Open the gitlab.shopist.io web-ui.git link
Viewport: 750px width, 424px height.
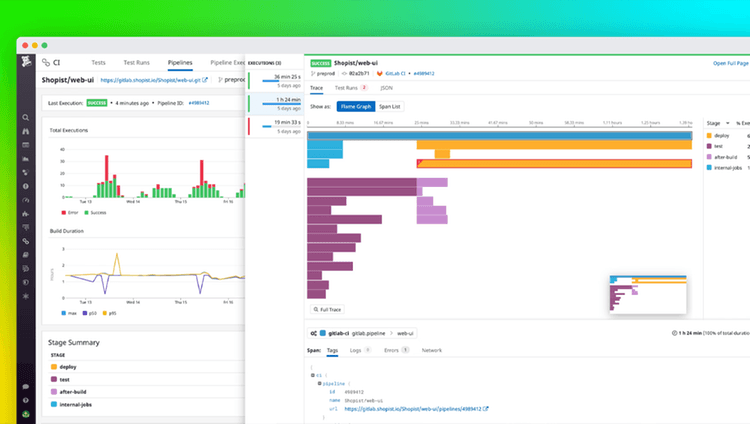coord(151,80)
